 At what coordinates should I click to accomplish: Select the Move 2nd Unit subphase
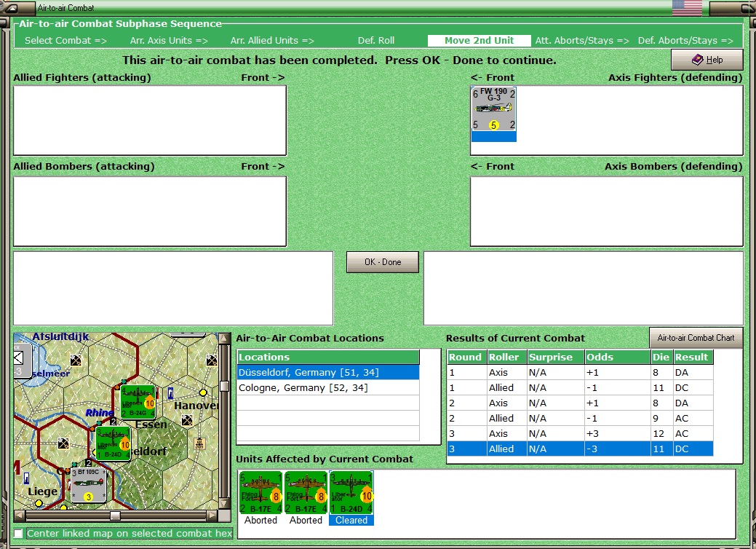coord(479,41)
